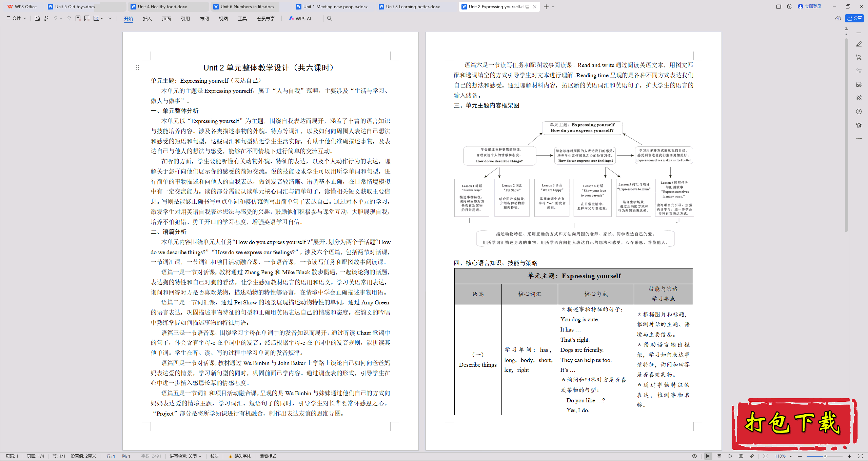Image resolution: width=868 pixels, height=461 pixels.
Task: Expand the quick access toolbar chevron
Action: coord(110,18)
